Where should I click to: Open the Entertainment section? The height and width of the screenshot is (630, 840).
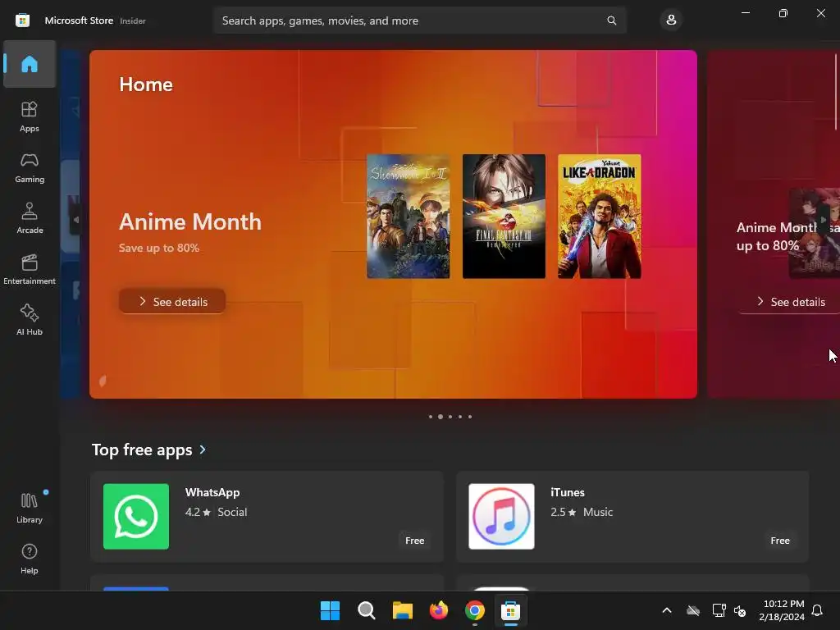pyautogui.click(x=30, y=269)
